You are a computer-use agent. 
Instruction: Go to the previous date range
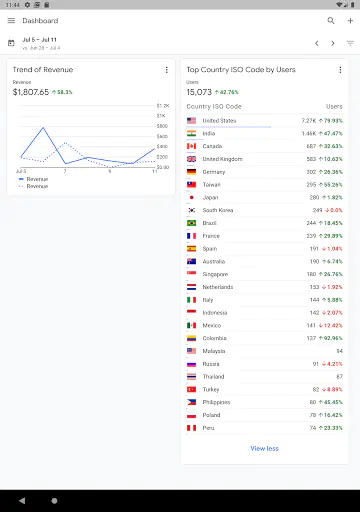point(317,43)
